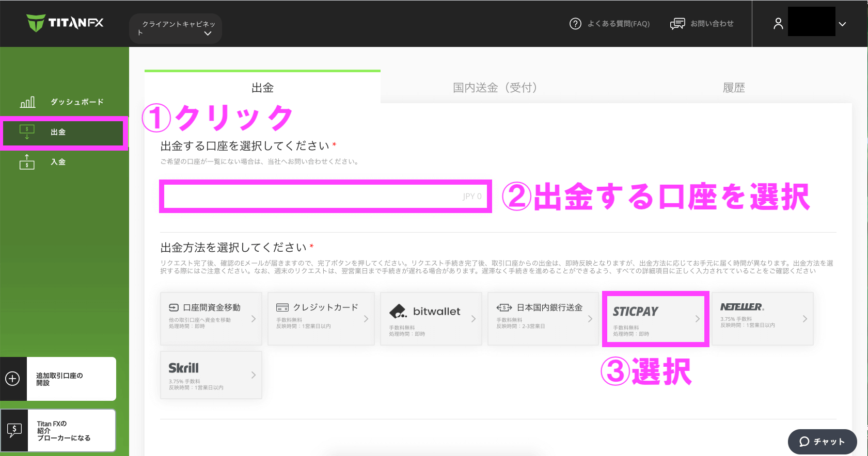Choose クレジットカード withdrawal method

point(321,318)
